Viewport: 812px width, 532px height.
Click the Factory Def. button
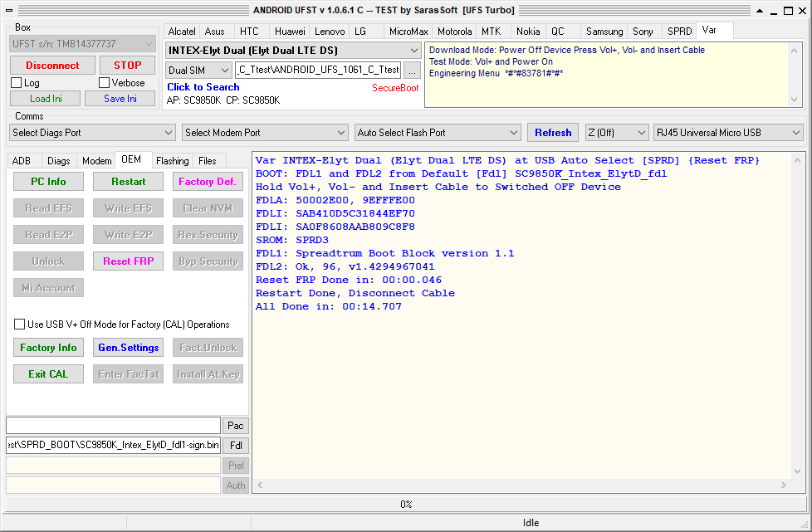coord(208,182)
